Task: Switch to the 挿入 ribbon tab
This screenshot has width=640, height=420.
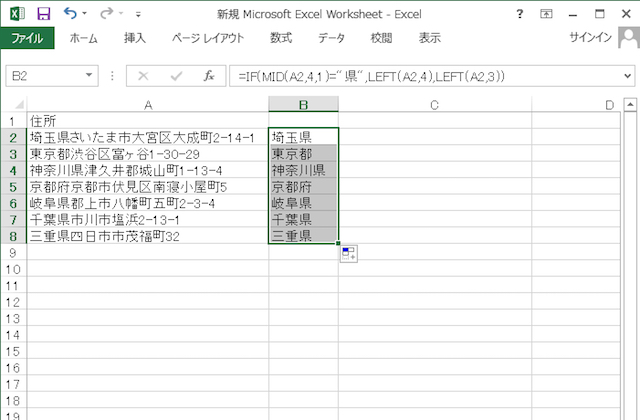Action: [135, 38]
